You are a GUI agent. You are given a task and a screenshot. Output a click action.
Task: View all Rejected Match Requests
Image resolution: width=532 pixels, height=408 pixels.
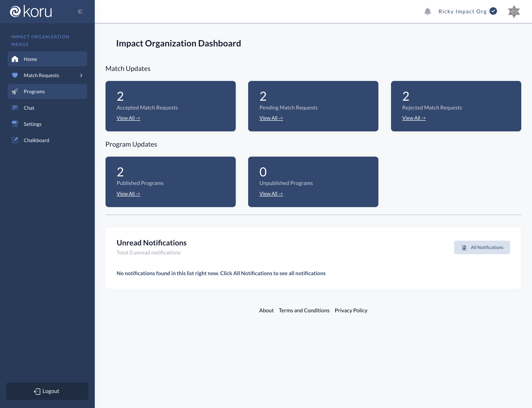[x=414, y=118]
